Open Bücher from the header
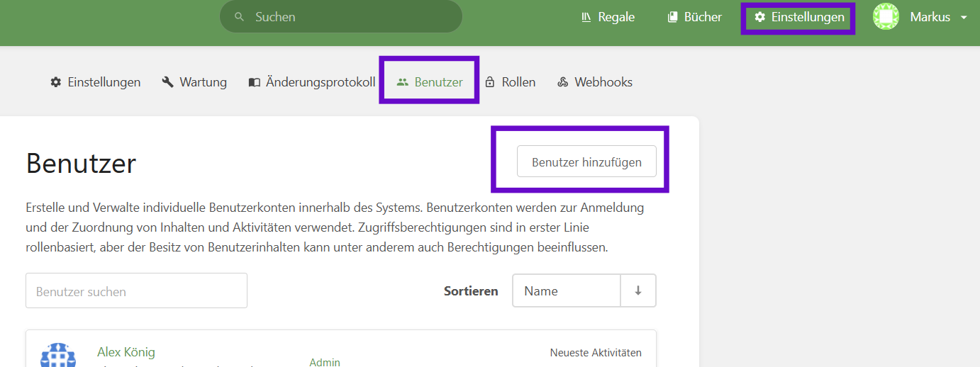 click(694, 17)
